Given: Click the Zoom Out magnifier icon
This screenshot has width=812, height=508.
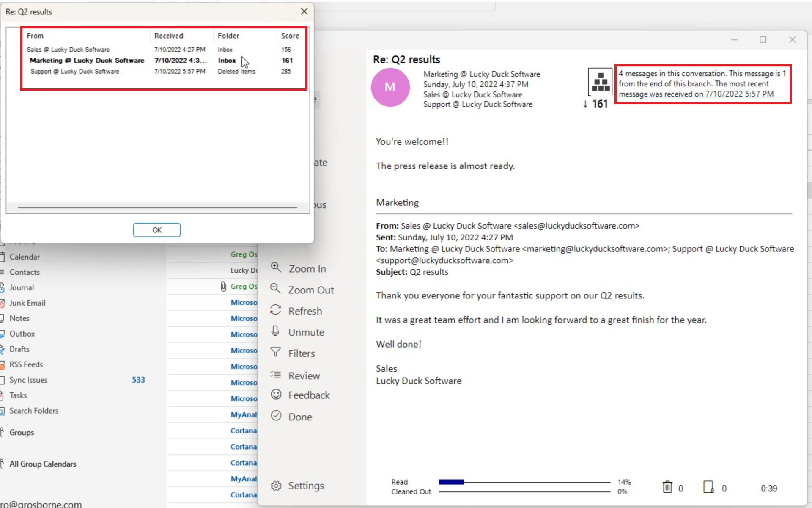Looking at the screenshot, I should click(x=276, y=289).
